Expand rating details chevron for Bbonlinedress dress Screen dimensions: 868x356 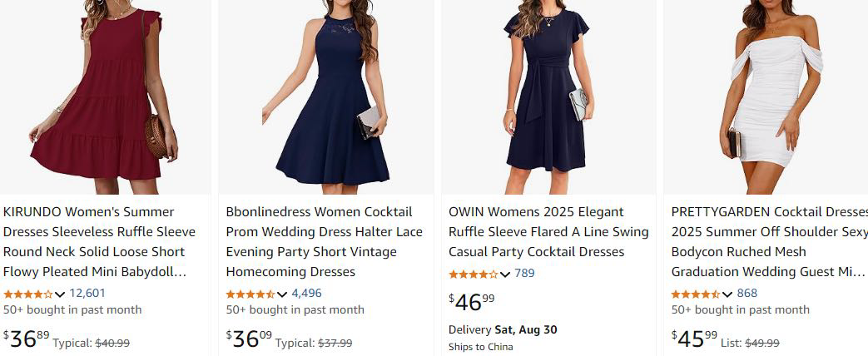pos(282,294)
